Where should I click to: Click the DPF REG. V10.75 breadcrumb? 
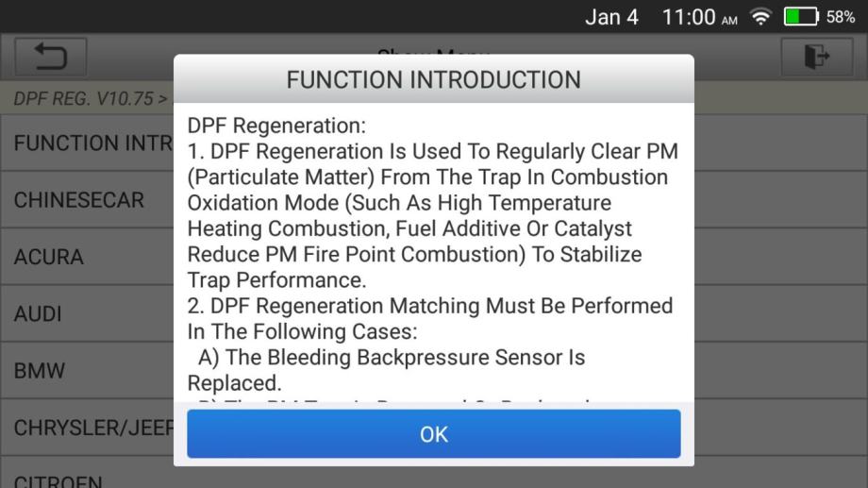(x=85, y=99)
